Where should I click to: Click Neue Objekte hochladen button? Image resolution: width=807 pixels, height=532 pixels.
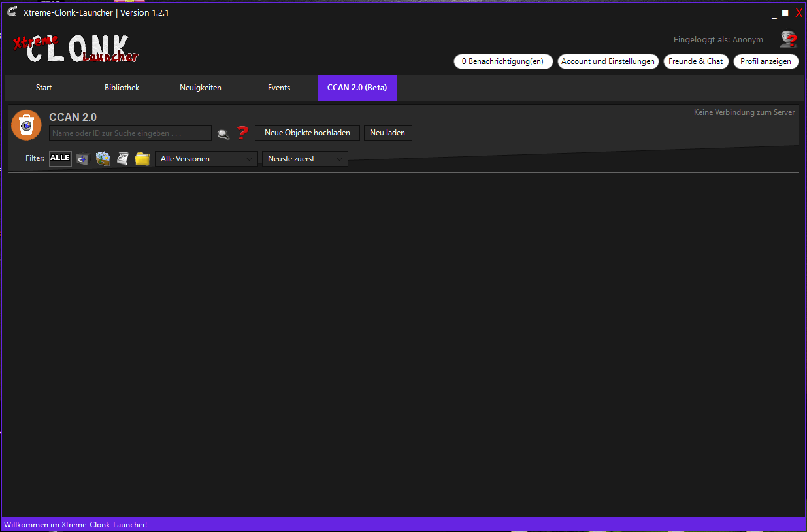307,133
